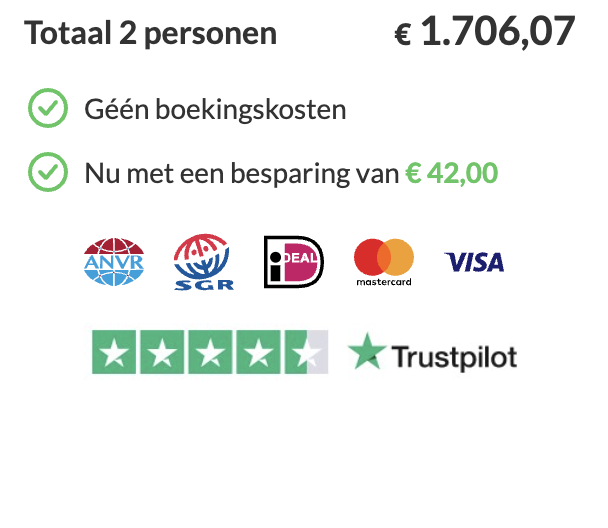Click the green checkmark beside the besparing line

click(x=47, y=173)
